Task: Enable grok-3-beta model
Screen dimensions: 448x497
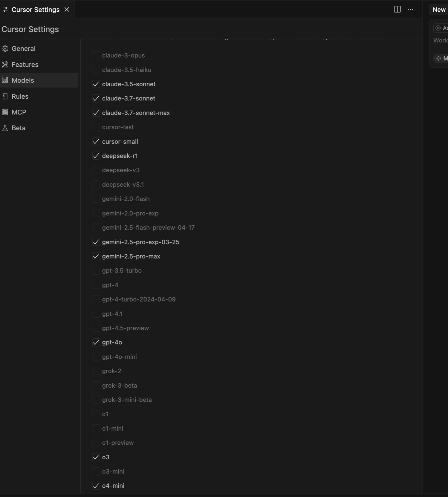Action: click(x=96, y=385)
